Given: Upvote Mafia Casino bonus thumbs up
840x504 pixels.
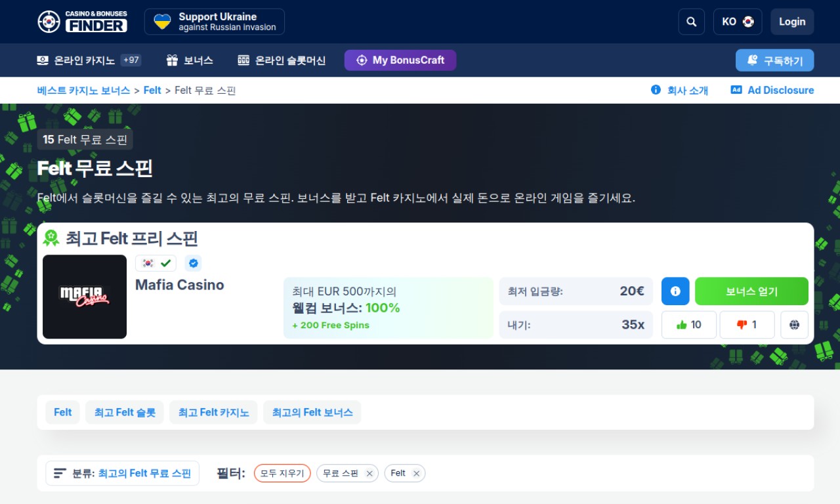Looking at the screenshot, I should click(689, 325).
